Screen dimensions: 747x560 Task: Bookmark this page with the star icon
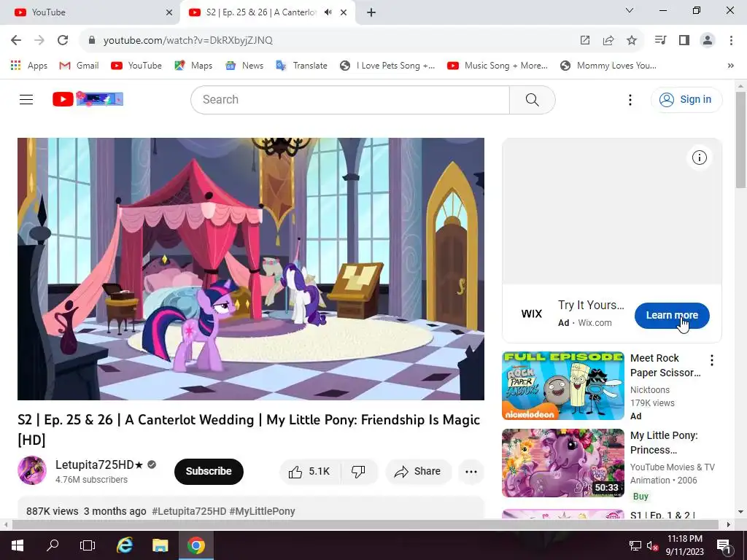(x=631, y=41)
